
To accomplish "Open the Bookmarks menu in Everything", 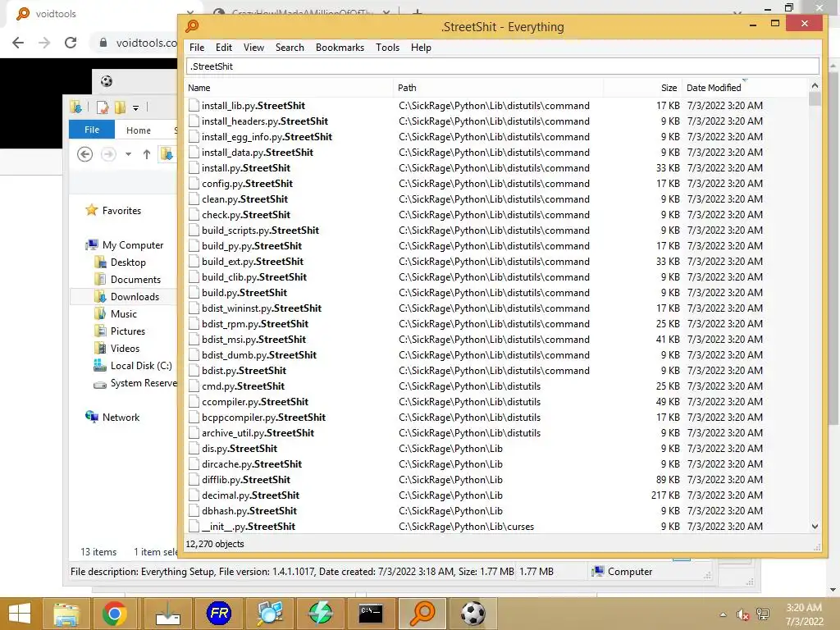I will click(340, 47).
